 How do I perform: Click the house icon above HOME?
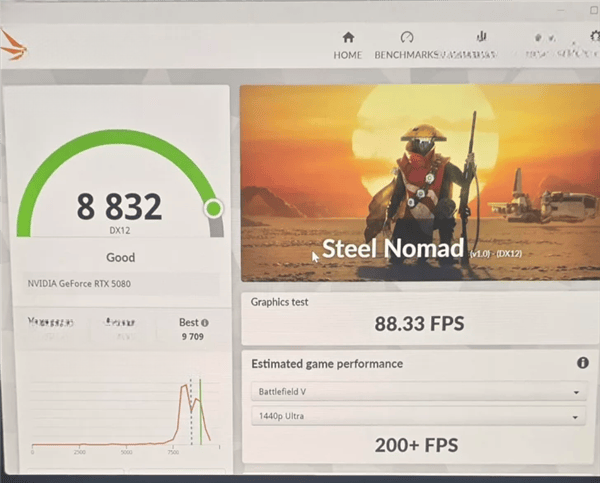coord(348,37)
